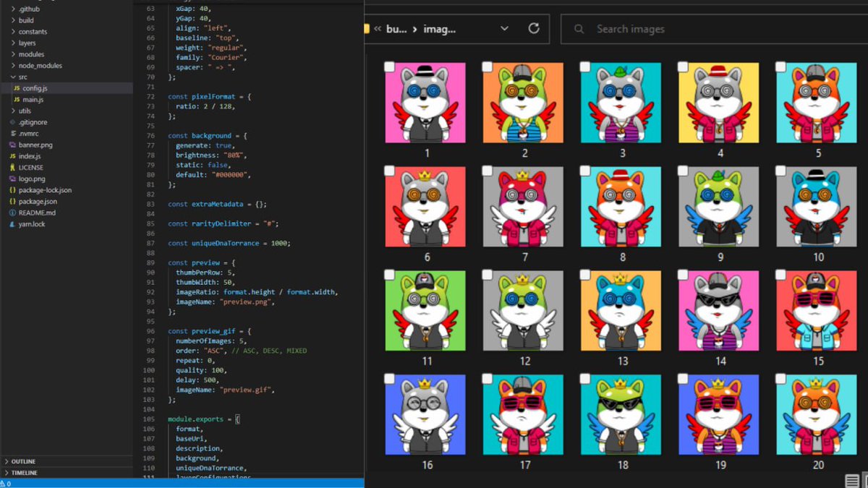
Task: Click the 'module.exports' code line
Action: point(203,419)
